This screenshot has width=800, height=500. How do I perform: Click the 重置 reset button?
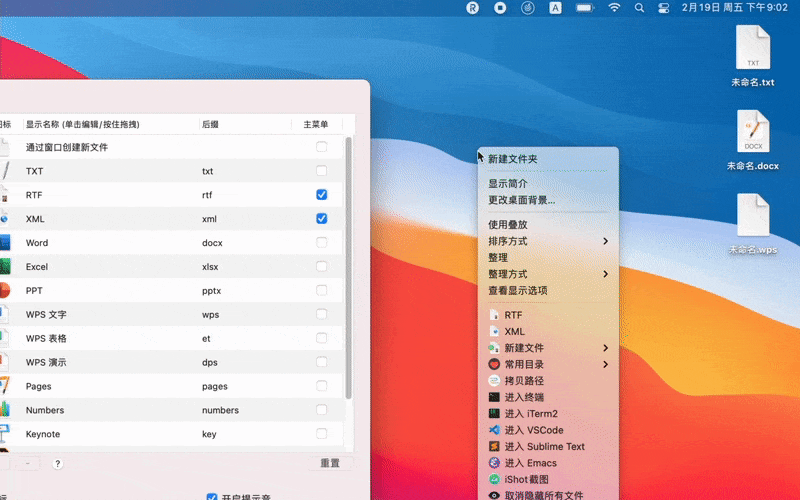[330, 463]
